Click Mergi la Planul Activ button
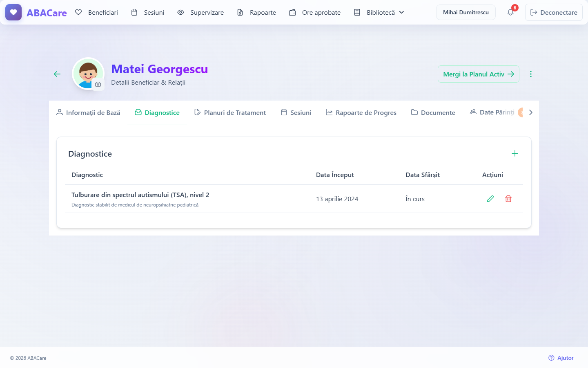 [x=479, y=74]
